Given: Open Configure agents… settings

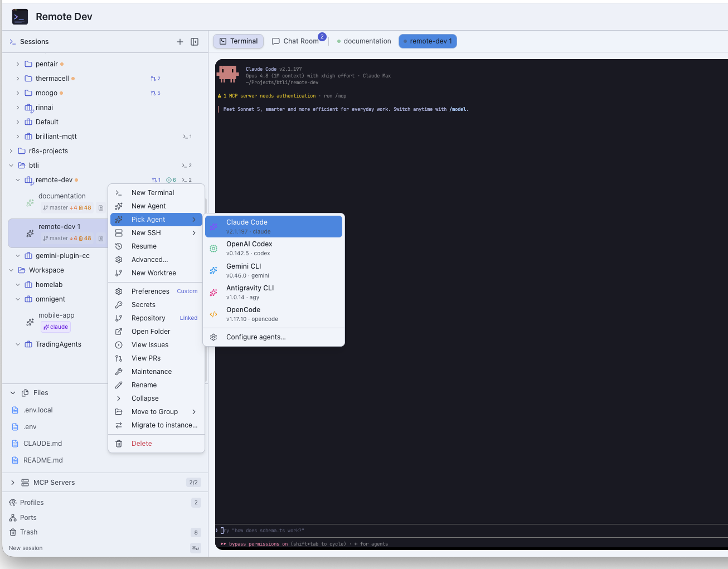Looking at the screenshot, I should (274, 337).
